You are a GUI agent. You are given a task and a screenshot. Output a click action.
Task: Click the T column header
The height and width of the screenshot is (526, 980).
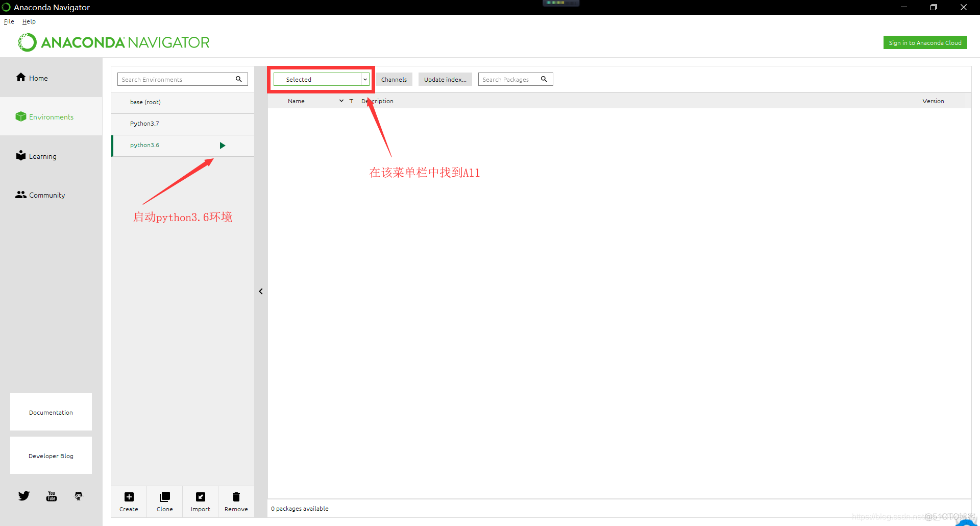[x=351, y=101]
